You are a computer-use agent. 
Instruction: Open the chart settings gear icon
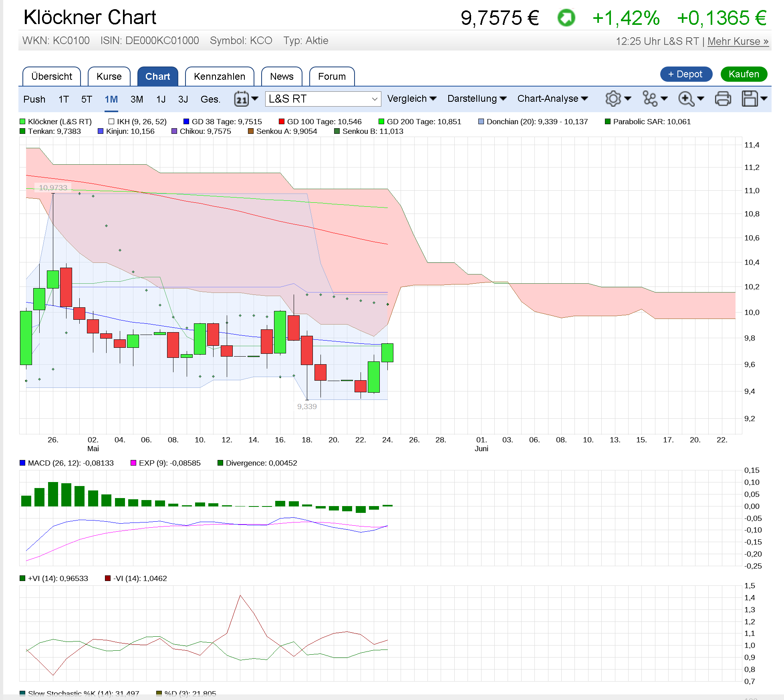tap(613, 99)
